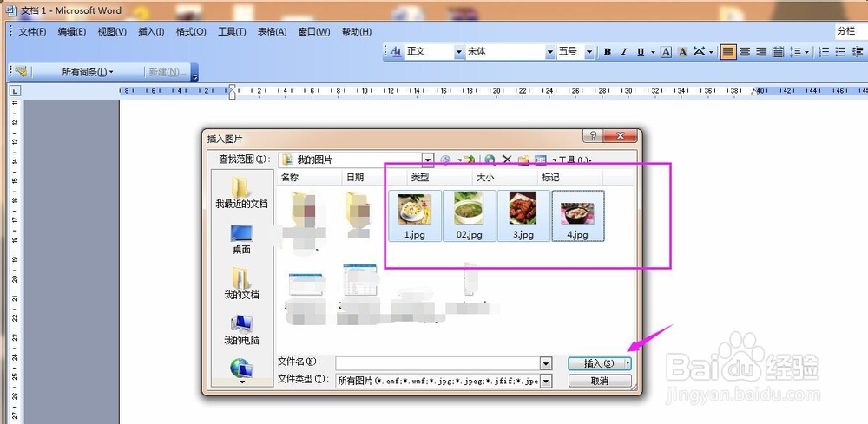Viewport: 868px width, 424px height.
Task: Open My Recent Documents location
Action: point(241,192)
